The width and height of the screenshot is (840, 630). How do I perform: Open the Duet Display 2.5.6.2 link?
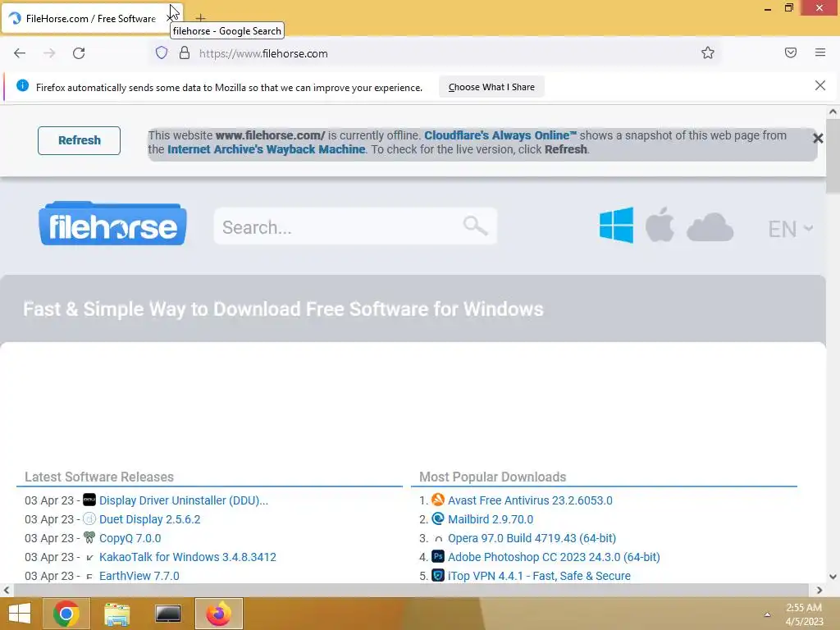149,519
